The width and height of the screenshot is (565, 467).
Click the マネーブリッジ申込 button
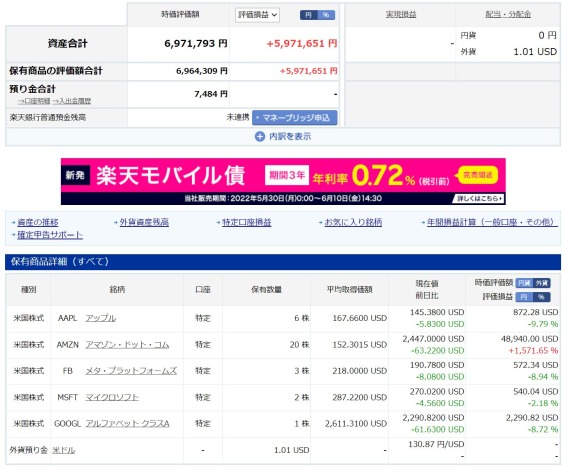[294, 118]
